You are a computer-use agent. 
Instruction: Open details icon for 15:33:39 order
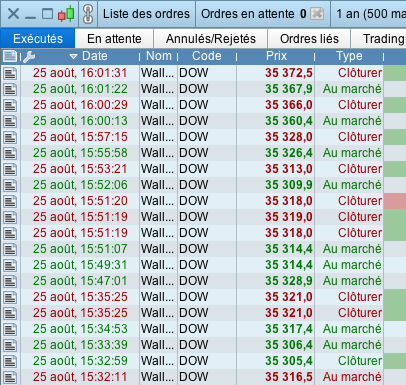pos(10,345)
